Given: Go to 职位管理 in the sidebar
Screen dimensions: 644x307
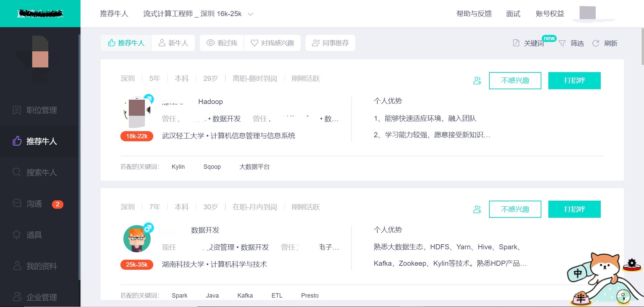Looking at the screenshot, I should pyautogui.click(x=41, y=110).
